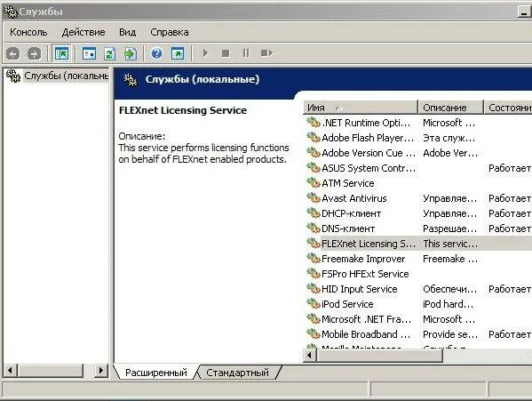This screenshot has width=532, height=401.
Task: Click right arrow of tree pane scrollbar
Action: pos(100,370)
